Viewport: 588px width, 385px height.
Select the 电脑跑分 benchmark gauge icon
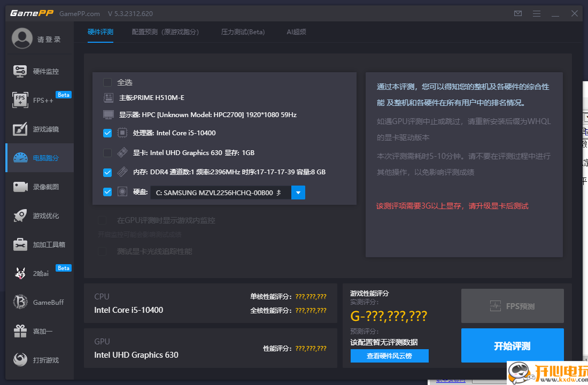tap(20, 158)
